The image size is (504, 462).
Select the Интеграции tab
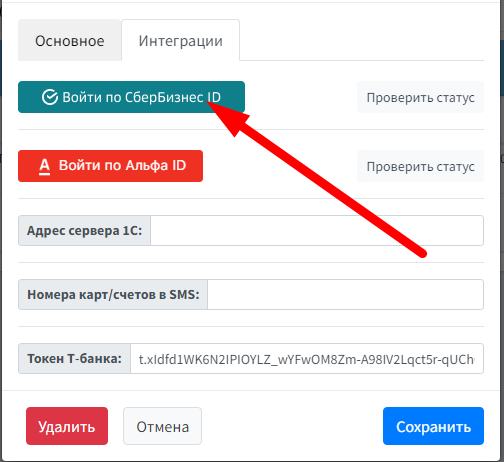coord(180,41)
